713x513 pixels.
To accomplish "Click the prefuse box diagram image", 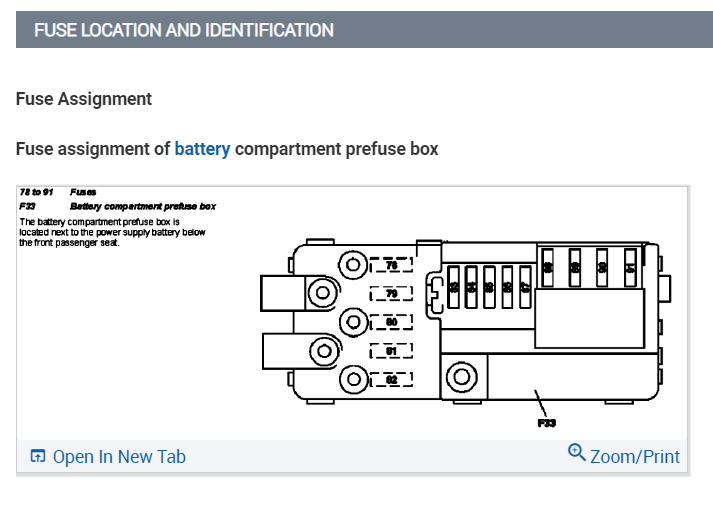I will point(352,313).
